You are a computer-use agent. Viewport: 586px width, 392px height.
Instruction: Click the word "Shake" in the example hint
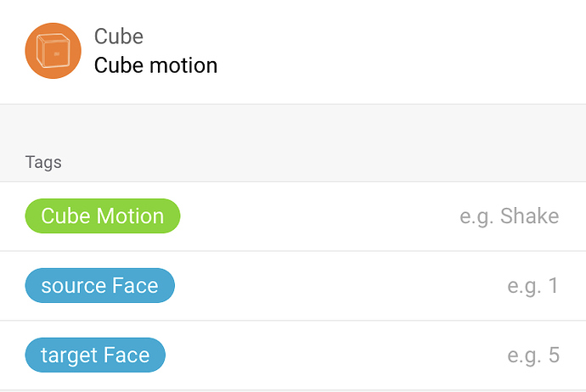(529, 216)
